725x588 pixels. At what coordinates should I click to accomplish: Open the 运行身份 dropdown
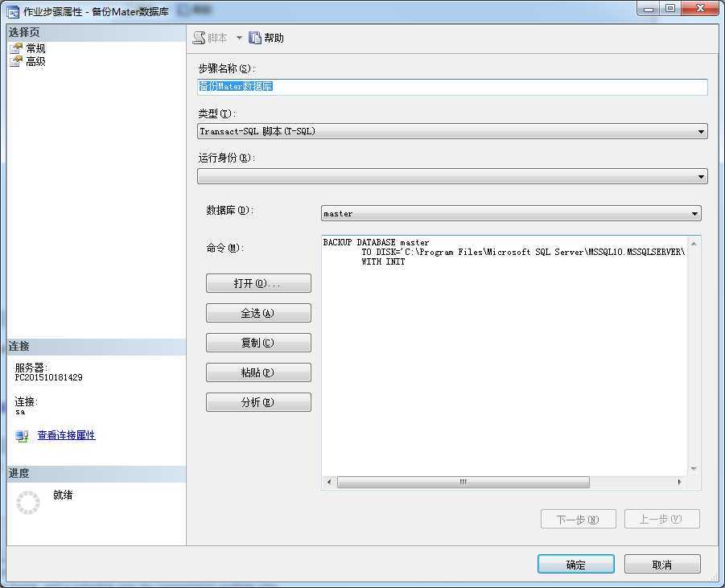[x=452, y=176]
